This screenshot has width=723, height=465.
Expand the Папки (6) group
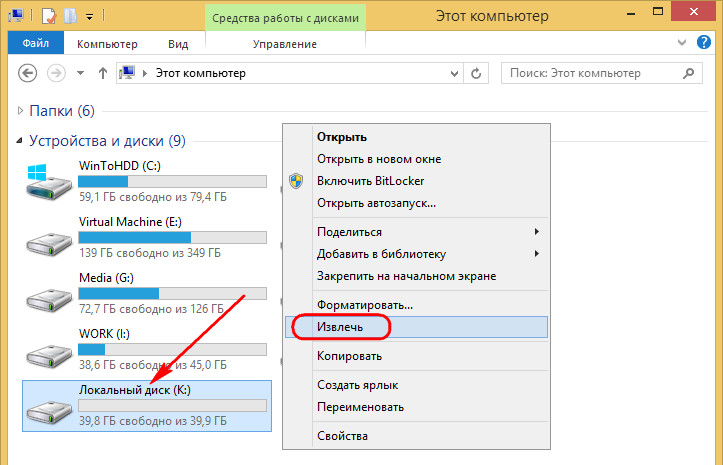coord(20,111)
